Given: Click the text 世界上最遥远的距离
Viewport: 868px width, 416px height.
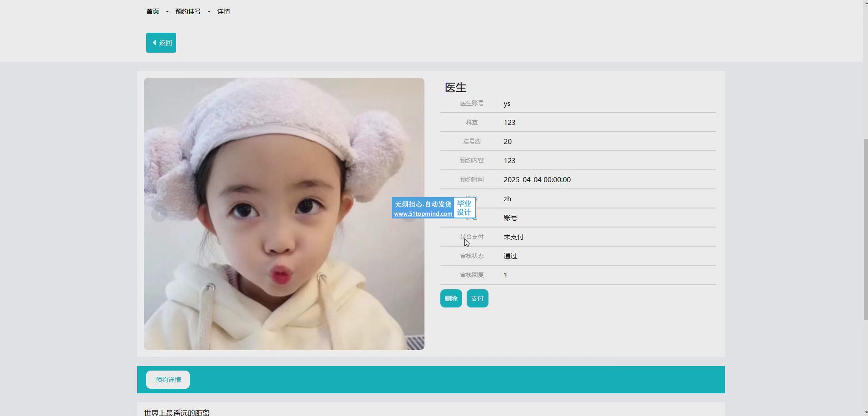Looking at the screenshot, I should coord(177,412).
